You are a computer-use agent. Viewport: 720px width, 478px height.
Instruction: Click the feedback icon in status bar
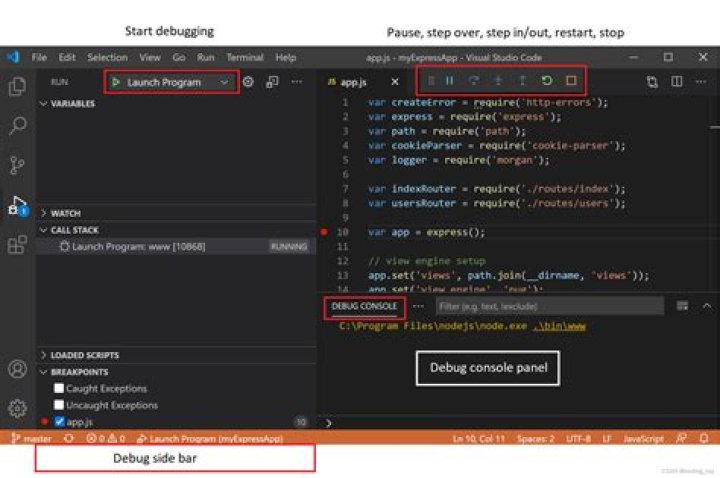pos(681,439)
